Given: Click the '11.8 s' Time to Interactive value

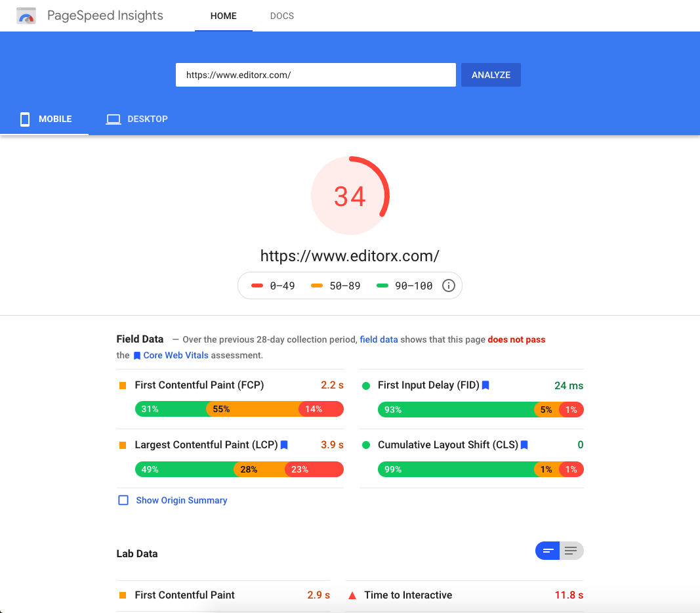Looking at the screenshot, I should (x=569, y=595).
